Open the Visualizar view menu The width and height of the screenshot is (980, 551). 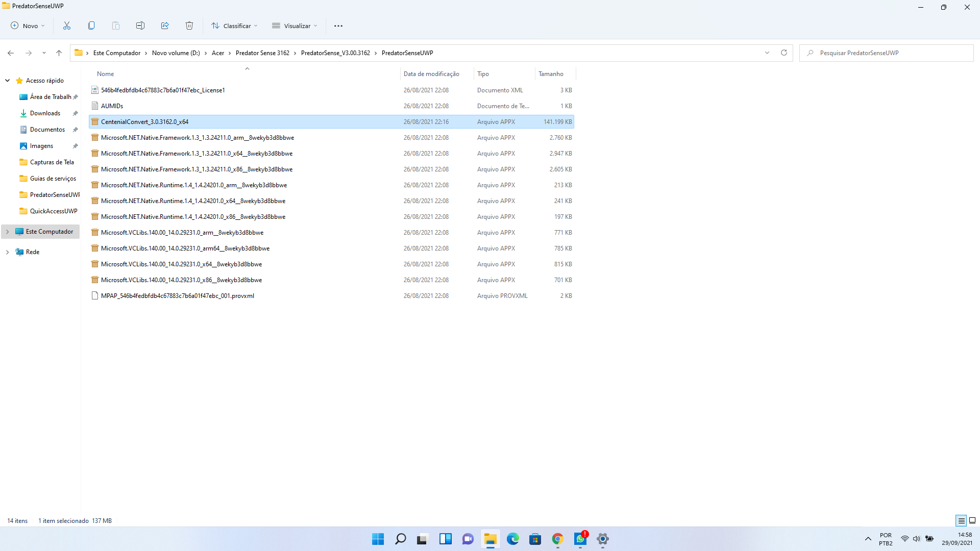295,26
